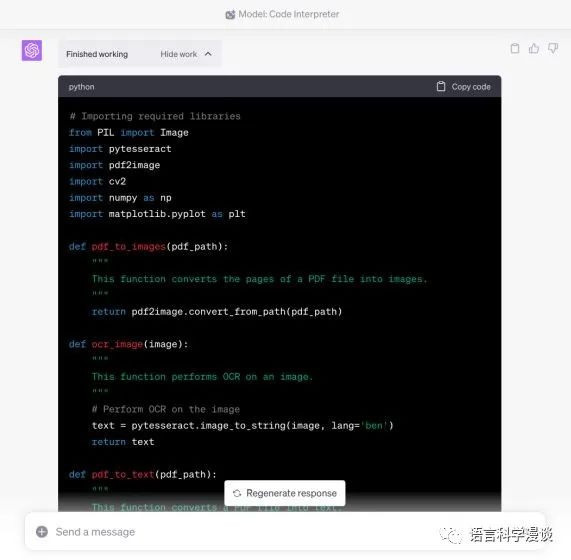Click the 'ben' language string in the code
Image resolution: width=571 pixels, height=560 pixels.
point(374,425)
